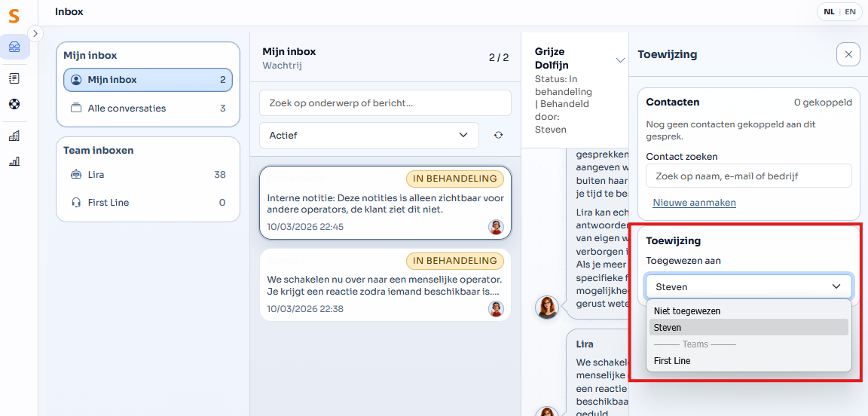Click the operator avatar on the 22:45 conversation
This screenshot has width=868, height=416.
click(x=496, y=227)
